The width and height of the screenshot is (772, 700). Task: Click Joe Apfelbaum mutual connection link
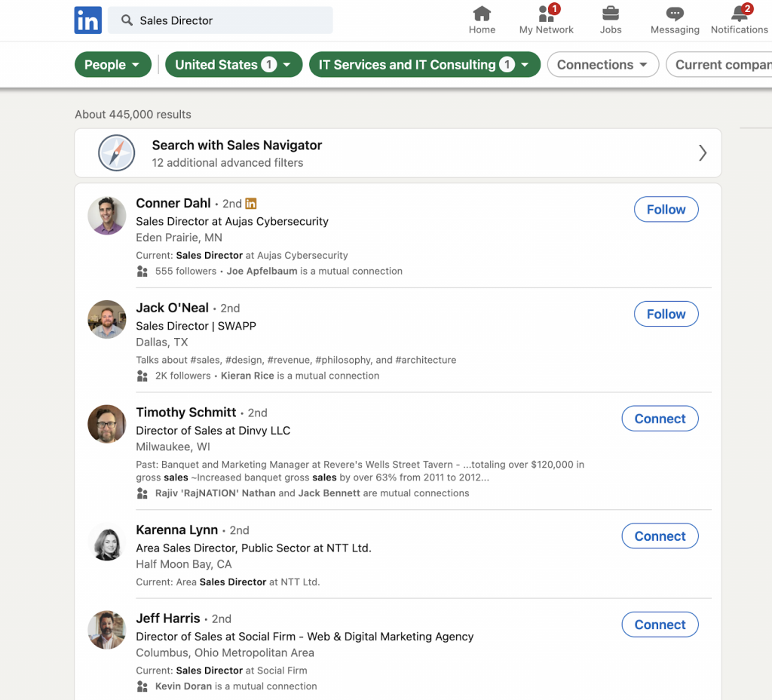(x=262, y=271)
